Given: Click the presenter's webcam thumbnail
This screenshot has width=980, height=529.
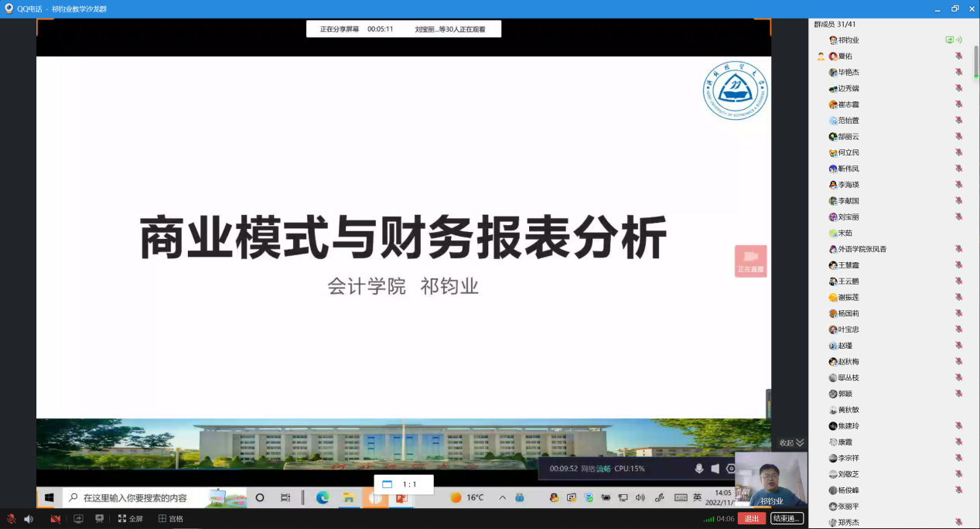Looking at the screenshot, I should 770,480.
